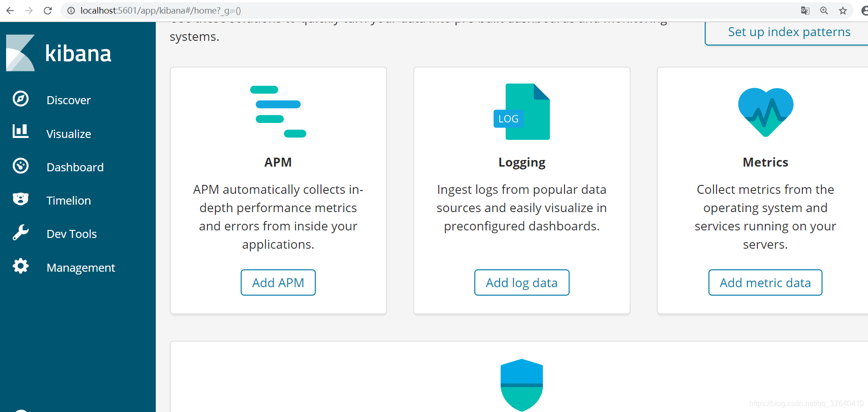
Task: Click the site information icon
Action: point(71,10)
